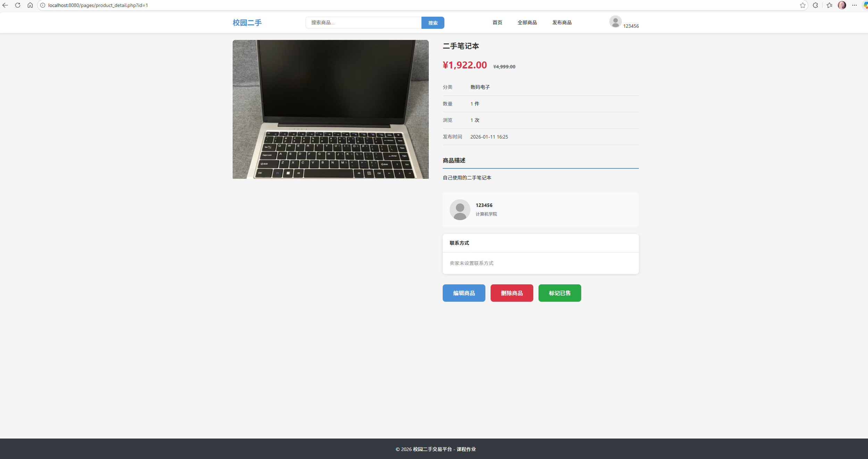Viewport: 868px width, 459px height.
Task: Click the site info icon in address bar
Action: [42, 5]
